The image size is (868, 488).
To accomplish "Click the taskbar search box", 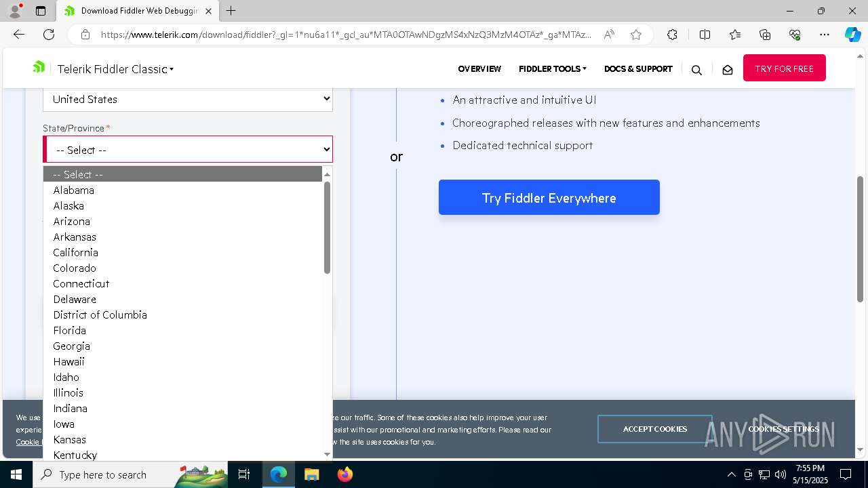I will pyautogui.click(x=131, y=474).
